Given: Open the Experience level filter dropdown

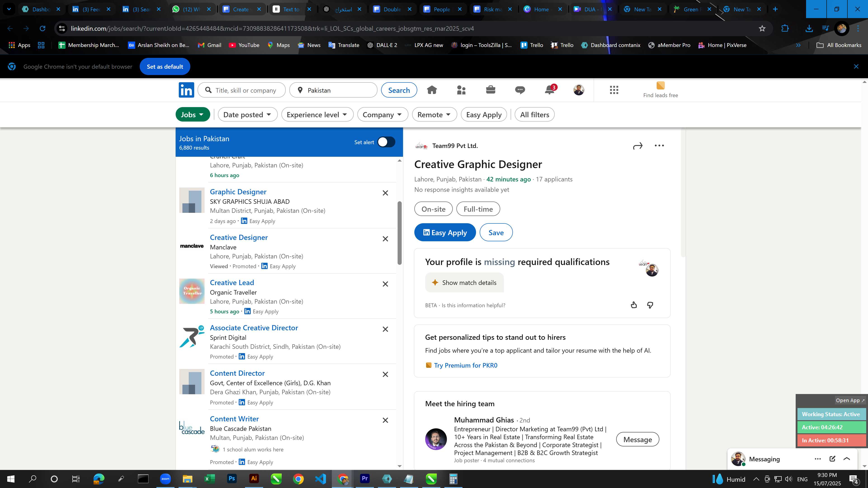Looking at the screenshot, I should 317,115.
